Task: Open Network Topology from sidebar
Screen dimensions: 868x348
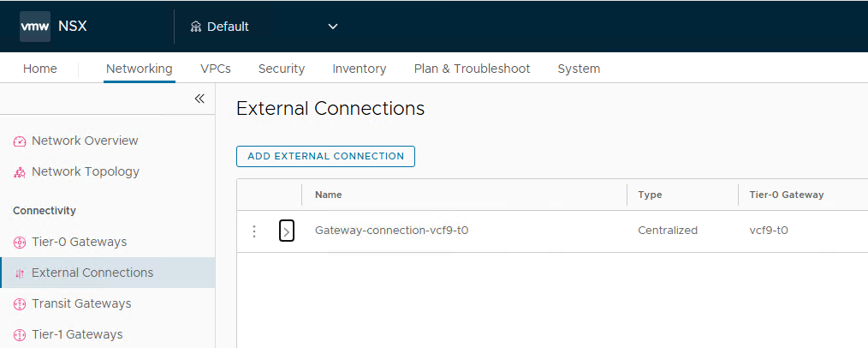Action: (85, 171)
